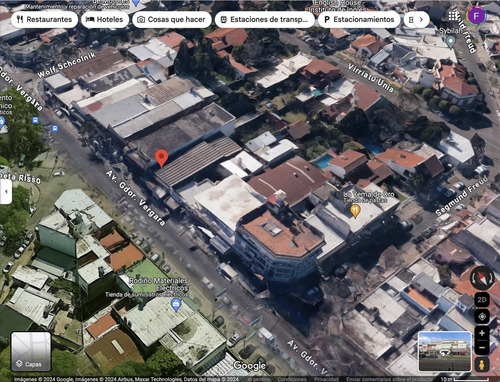The width and height of the screenshot is (500, 382).
Task: Open Rodiño Materiales Eléctricos shop pin
Action: point(176,305)
